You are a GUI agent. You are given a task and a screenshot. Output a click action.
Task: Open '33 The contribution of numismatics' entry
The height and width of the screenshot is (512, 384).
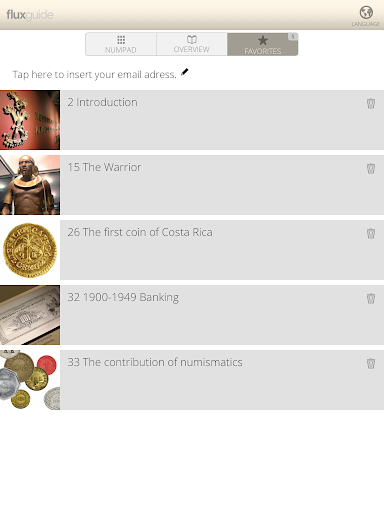point(222,380)
